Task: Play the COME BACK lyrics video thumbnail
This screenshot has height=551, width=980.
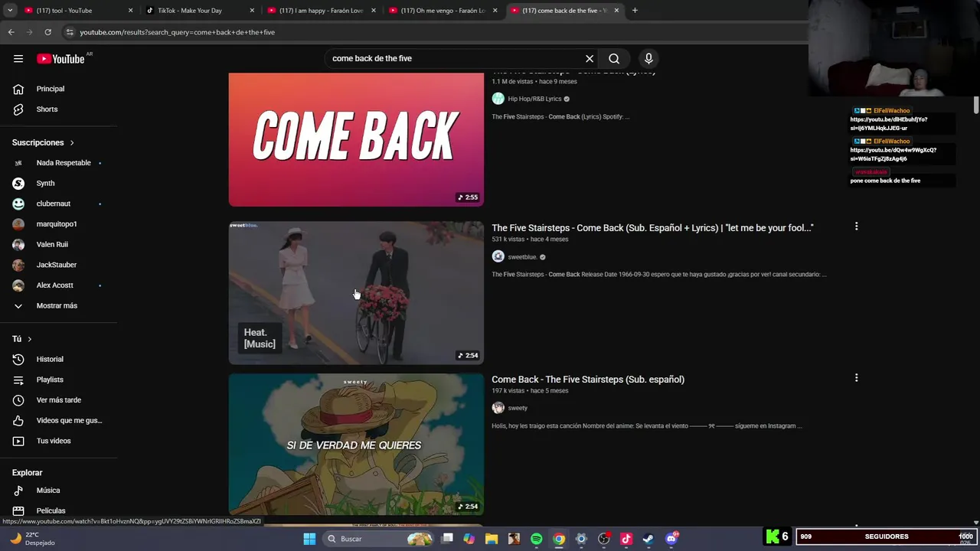Action: pyautogui.click(x=356, y=139)
